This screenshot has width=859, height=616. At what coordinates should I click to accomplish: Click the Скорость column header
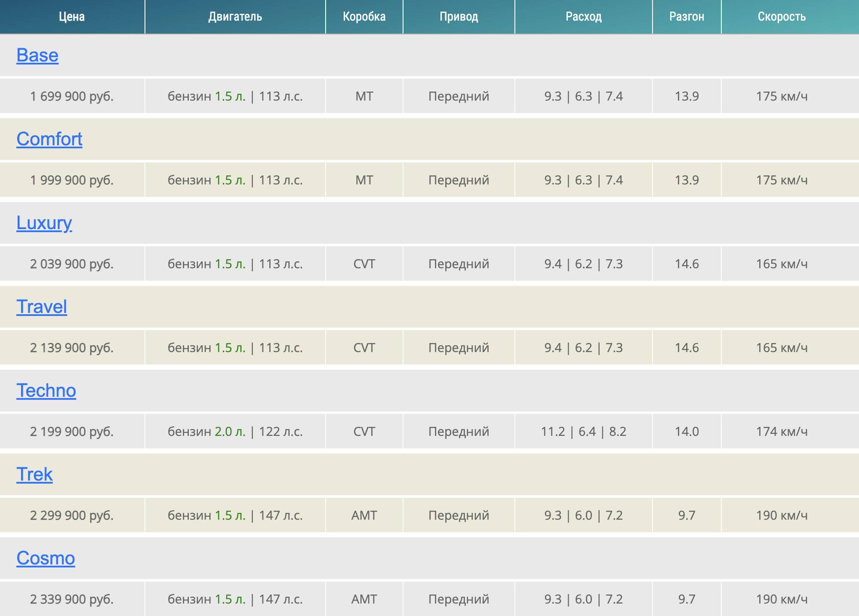click(x=782, y=17)
